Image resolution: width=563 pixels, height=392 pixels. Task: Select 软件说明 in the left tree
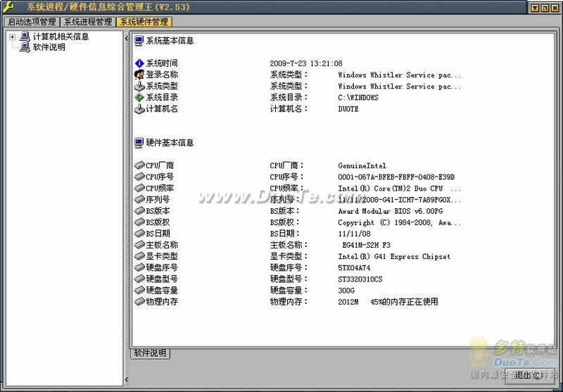click(49, 47)
